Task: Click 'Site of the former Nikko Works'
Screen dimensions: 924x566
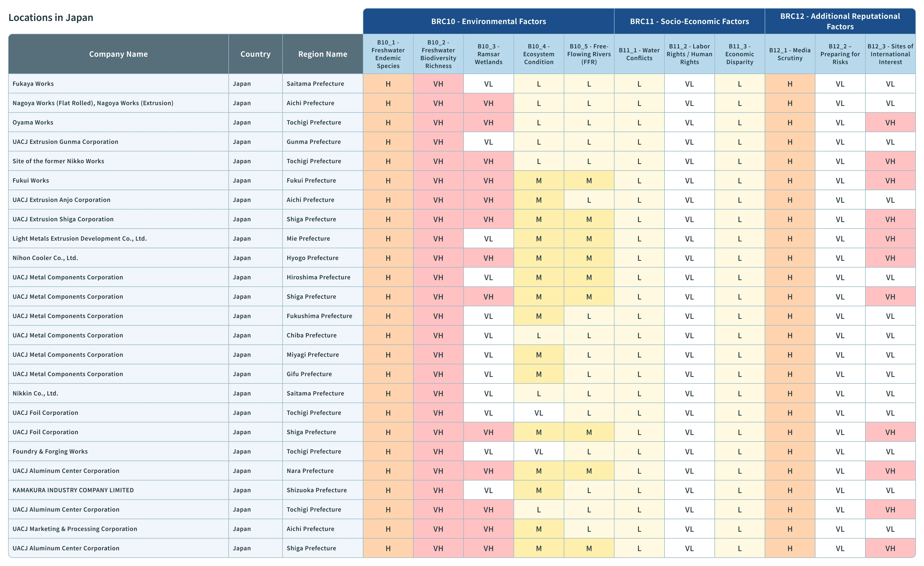Action: pos(59,161)
